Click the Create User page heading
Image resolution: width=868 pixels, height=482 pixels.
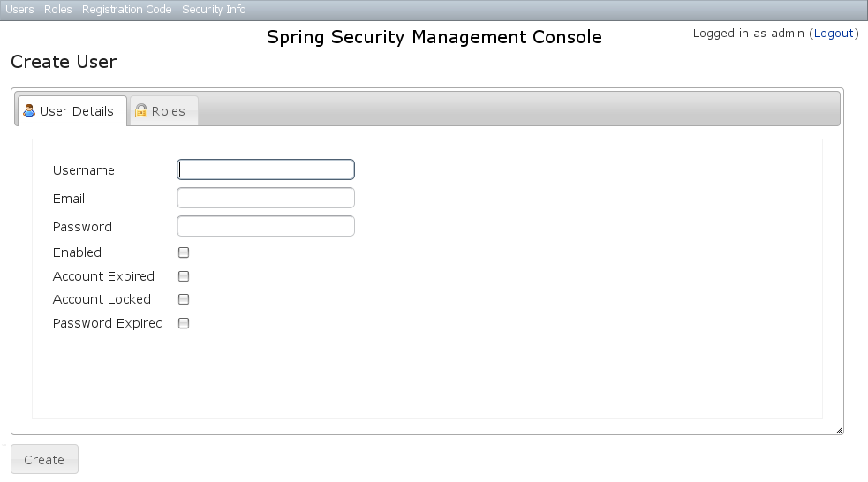(64, 62)
